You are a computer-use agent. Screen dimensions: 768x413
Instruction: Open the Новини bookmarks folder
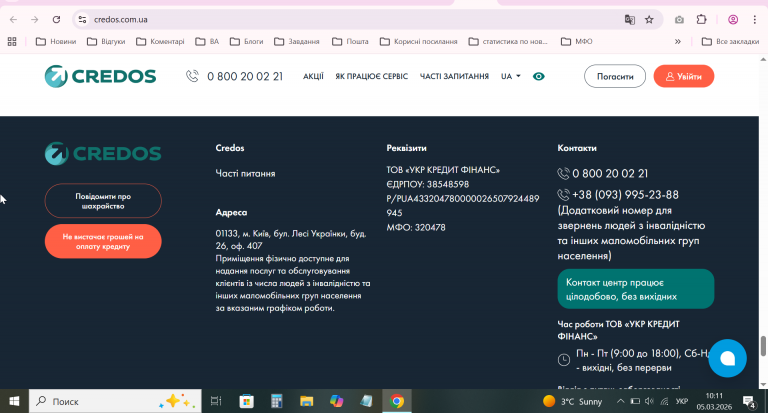56,42
